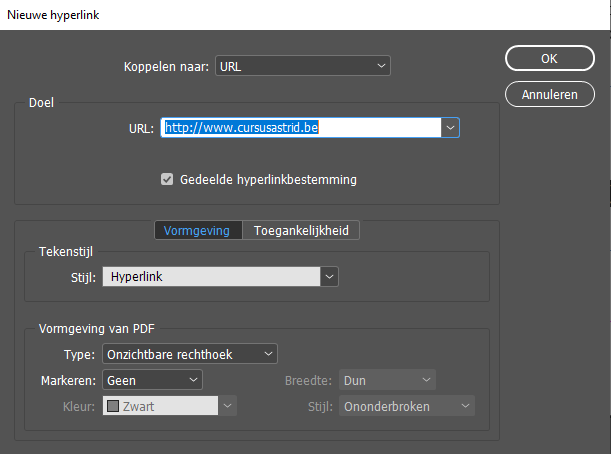
Task: Expand the Kleur dropdown arrow
Action: [228, 406]
